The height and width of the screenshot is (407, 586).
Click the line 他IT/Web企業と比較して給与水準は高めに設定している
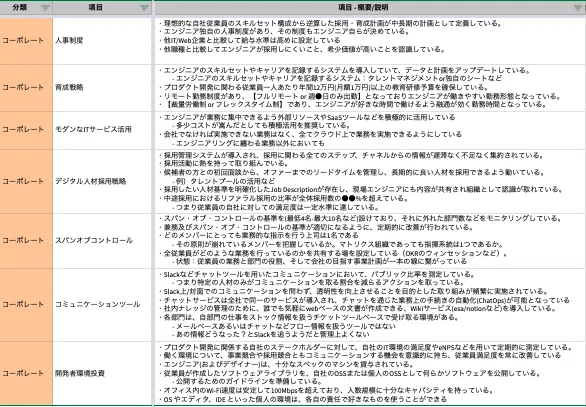coord(249,40)
